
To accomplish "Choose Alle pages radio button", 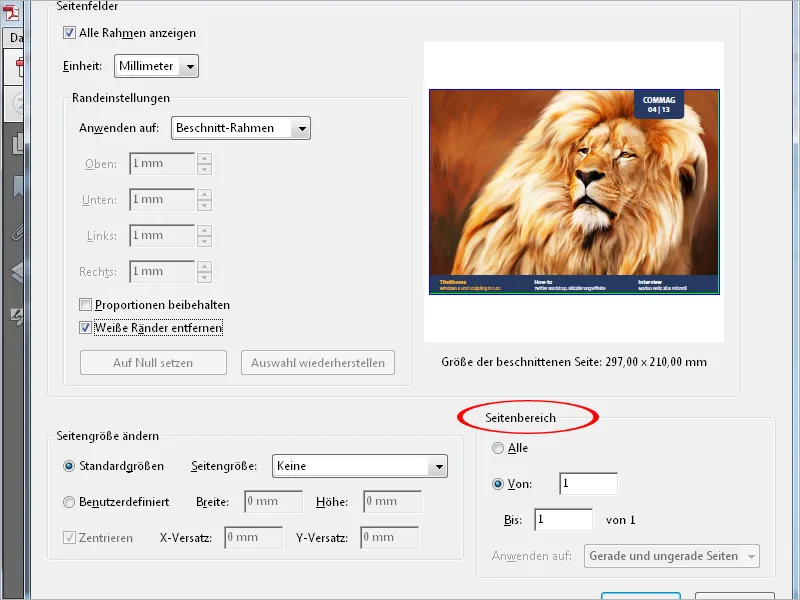I will (x=497, y=448).
